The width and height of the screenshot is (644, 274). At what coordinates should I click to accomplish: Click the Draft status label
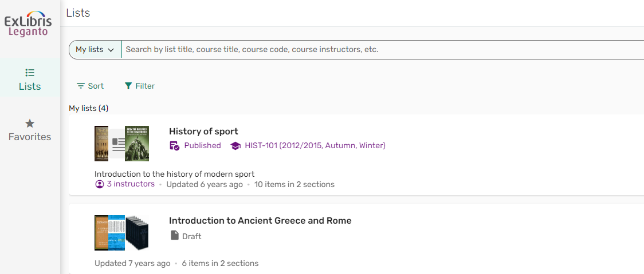[x=192, y=236]
